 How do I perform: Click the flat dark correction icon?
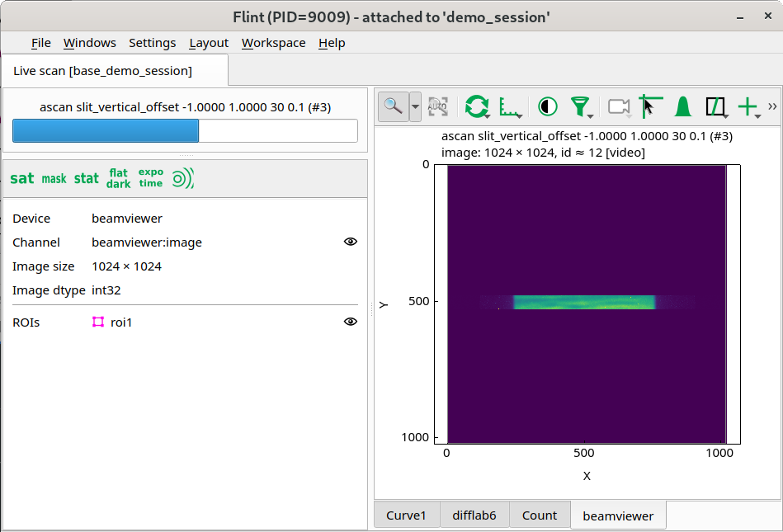(118, 179)
